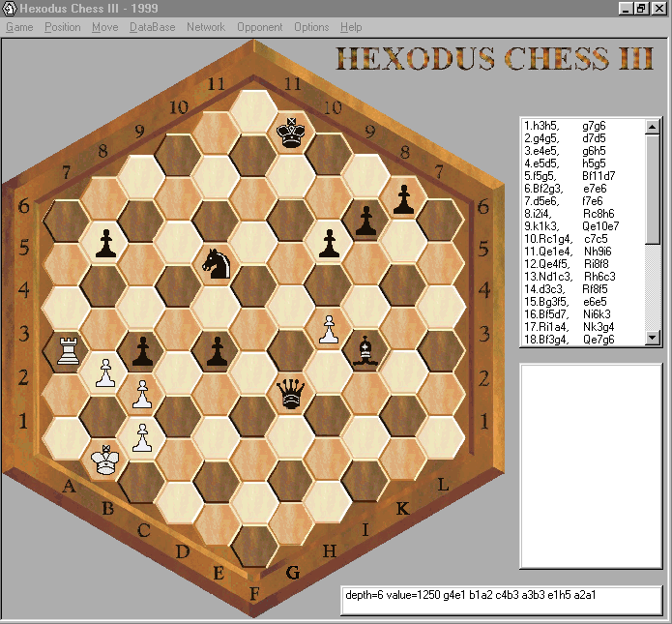672x624 pixels.
Task: Click the move list scrollbar thumb
Action: [653, 190]
